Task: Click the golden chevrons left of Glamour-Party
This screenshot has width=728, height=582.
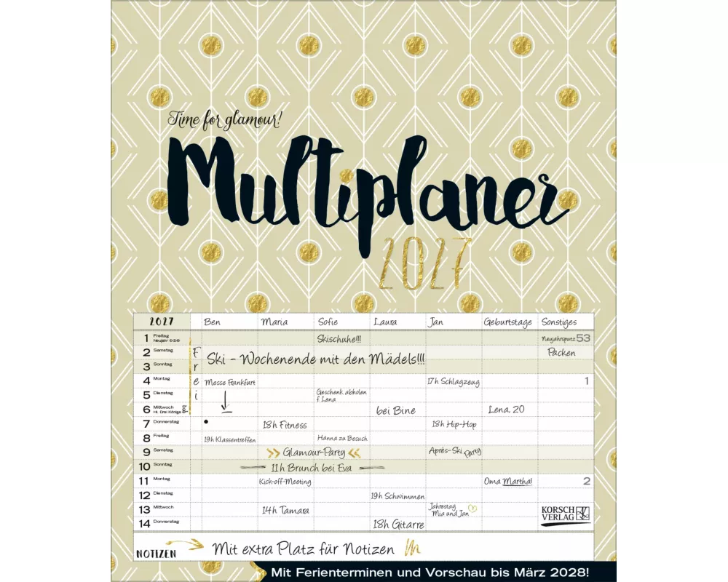Action: click(x=274, y=453)
